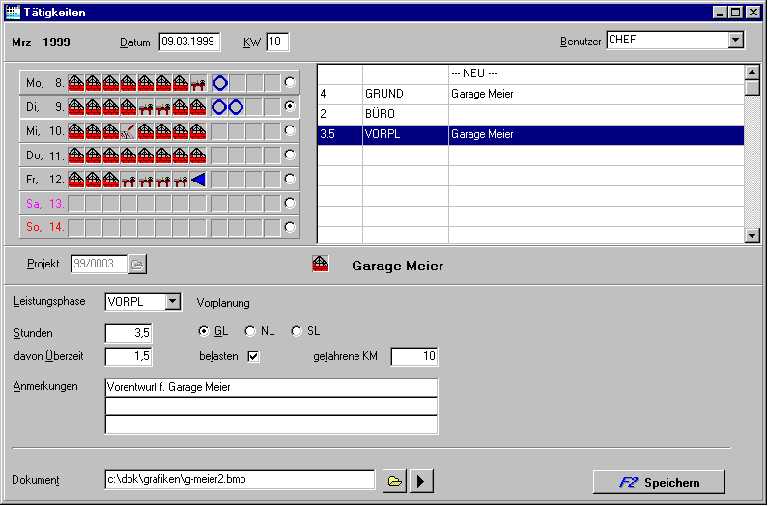Screen dimensions: 768x506
Task: Click the pencil sketch icon in Wednesday's row
Action: tap(128, 130)
